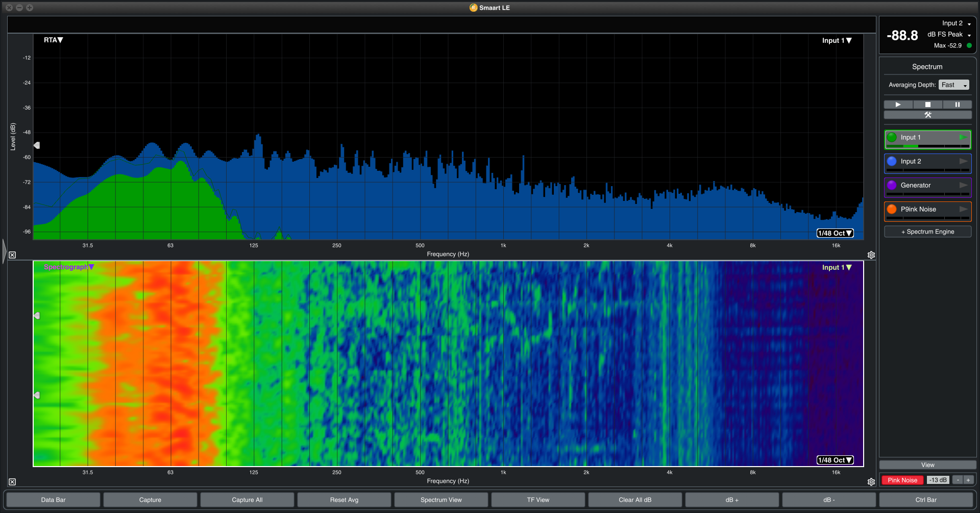Click the Clear All dB button
This screenshot has height=513, width=980.
click(x=635, y=500)
